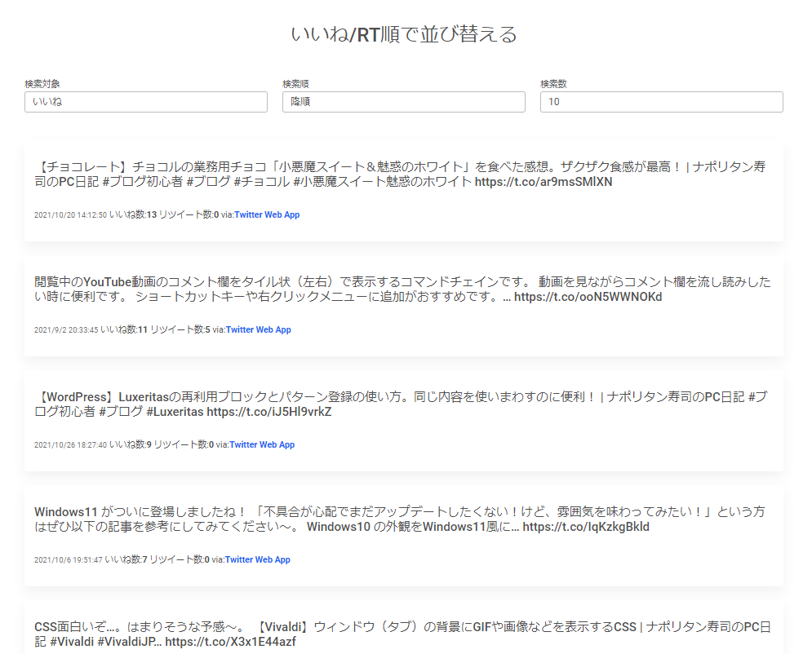Click the #VivaldiJP... hashtag
This screenshot has width=812, height=654.
pyautogui.click(x=130, y=642)
